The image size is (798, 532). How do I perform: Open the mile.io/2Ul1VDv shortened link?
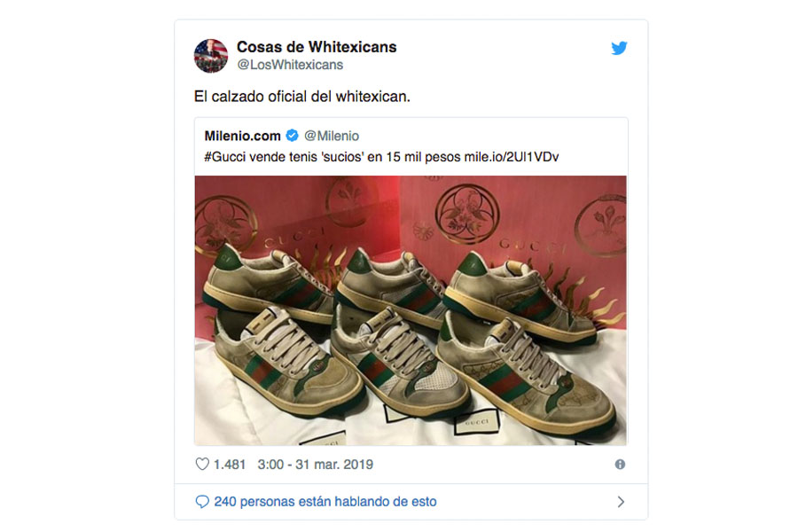click(511, 157)
